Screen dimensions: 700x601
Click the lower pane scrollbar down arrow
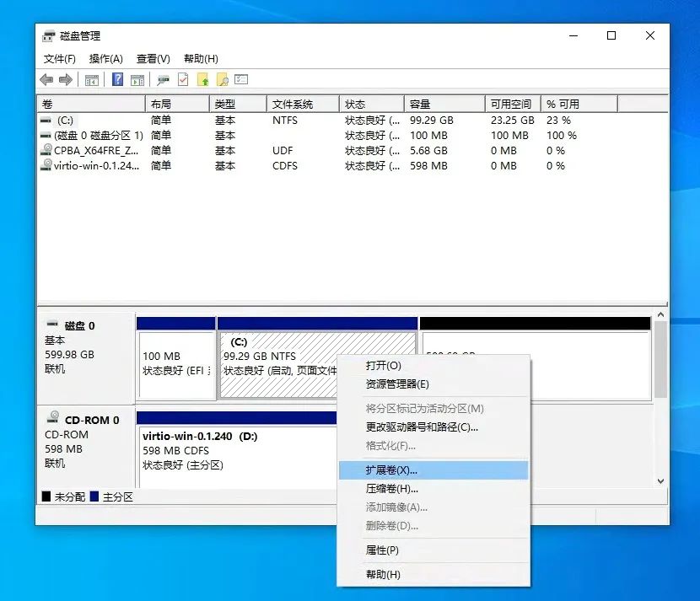[x=660, y=481]
